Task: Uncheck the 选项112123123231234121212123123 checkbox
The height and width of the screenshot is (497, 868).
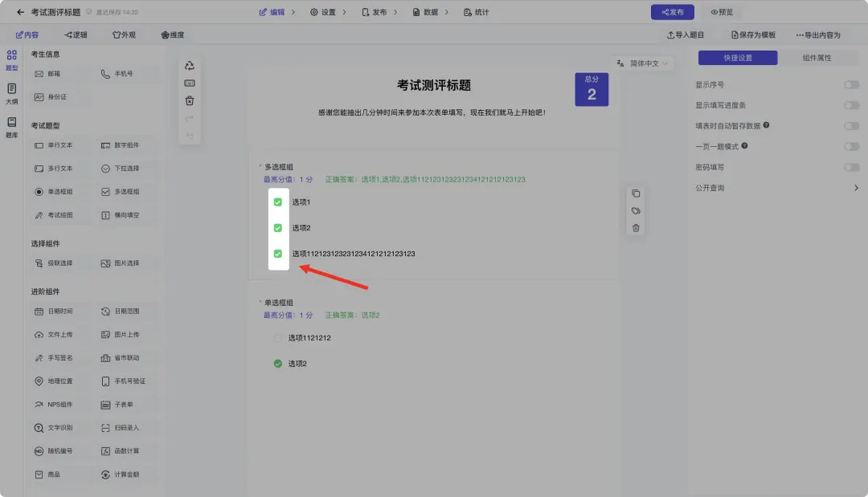Action: pos(278,253)
